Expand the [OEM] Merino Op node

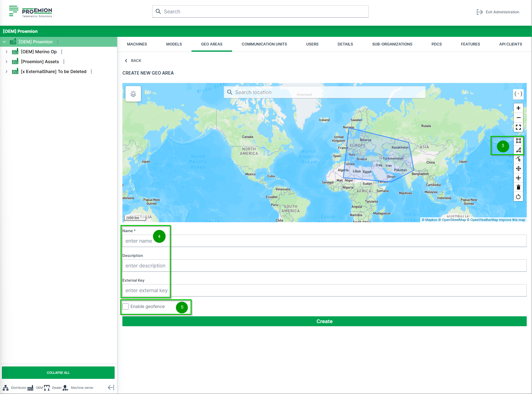point(7,52)
